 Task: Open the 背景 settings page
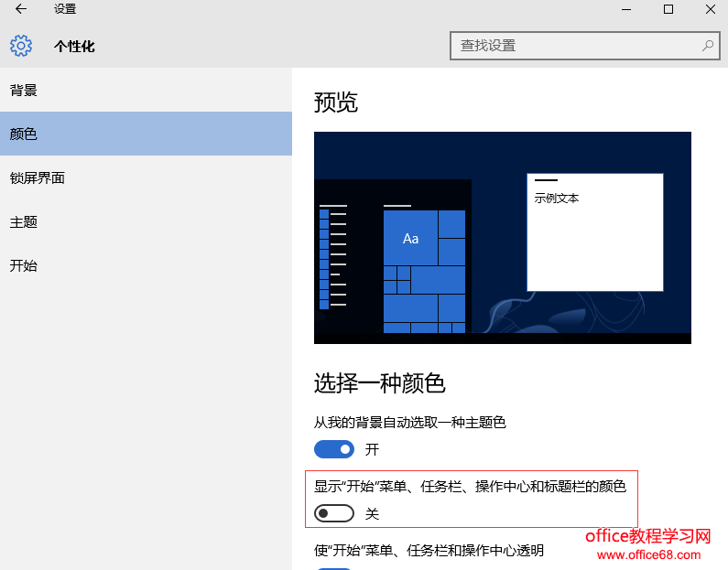pyautogui.click(x=146, y=90)
